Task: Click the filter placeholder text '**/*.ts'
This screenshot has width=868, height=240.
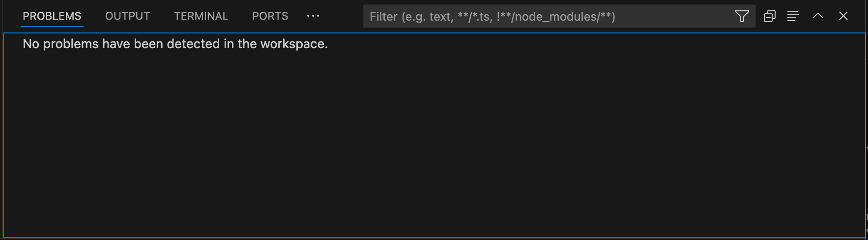Action: tap(474, 17)
